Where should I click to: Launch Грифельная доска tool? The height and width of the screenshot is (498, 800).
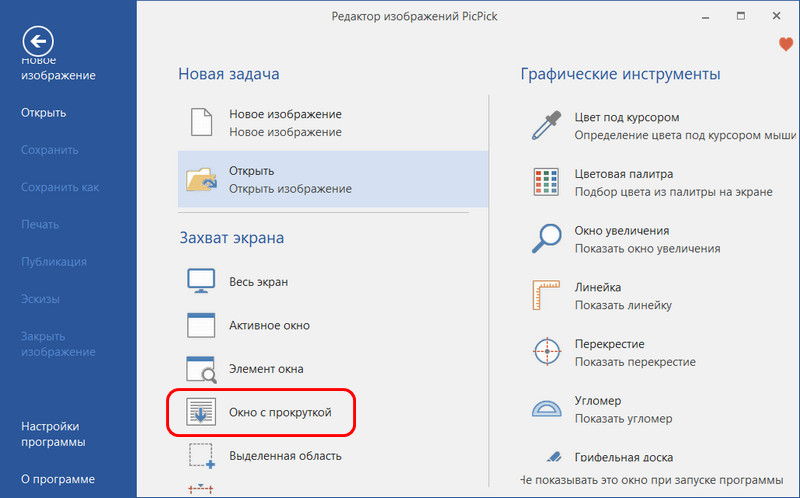point(623,457)
